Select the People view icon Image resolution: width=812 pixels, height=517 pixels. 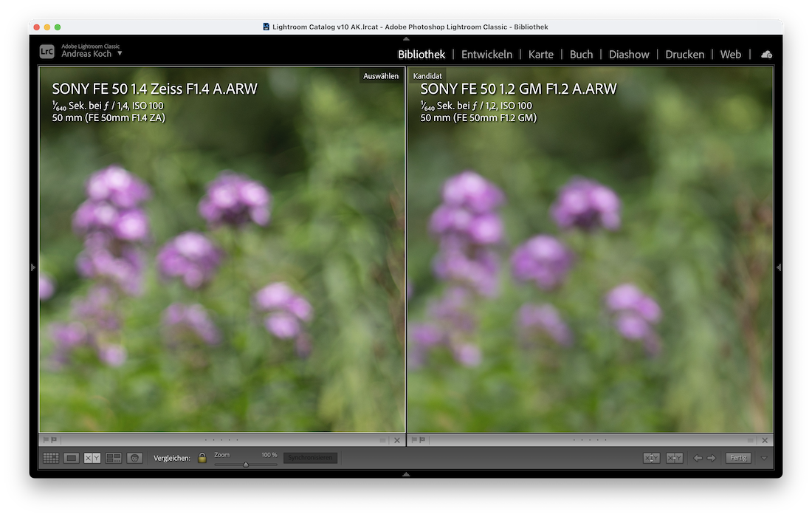click(135, 457)
